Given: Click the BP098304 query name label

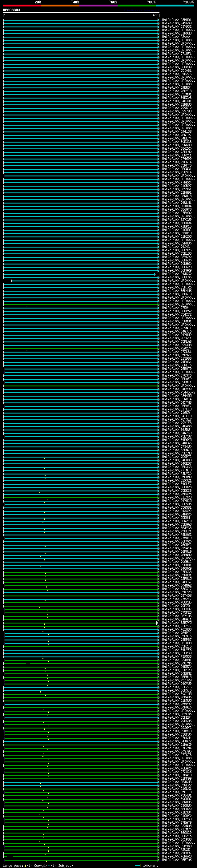Looking at the screenshot, I should (x=11, y=10).
